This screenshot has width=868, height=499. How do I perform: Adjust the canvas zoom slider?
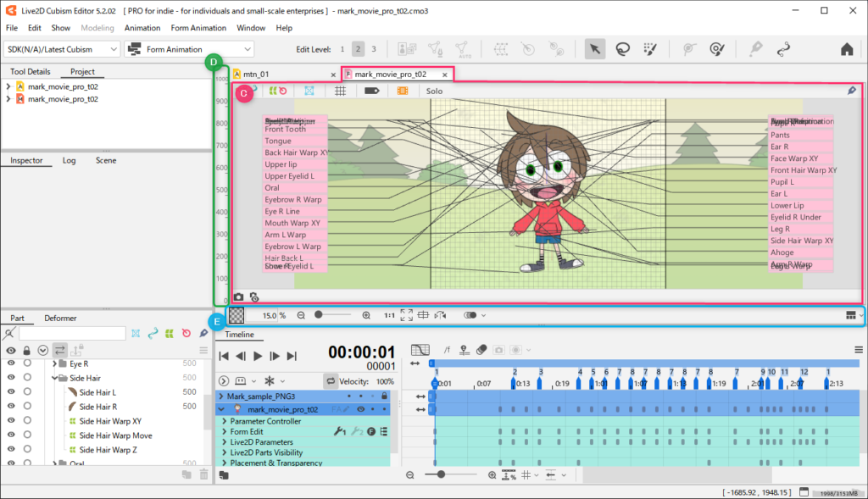click(x=333, y=315)
